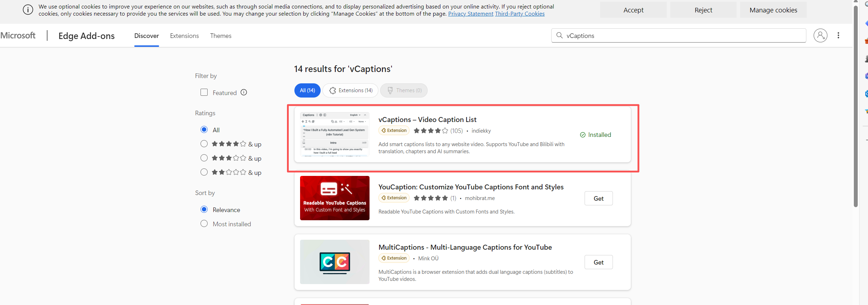
Task: Click the Extension badge on MultiCaptions card
Action: coord(394,258)
